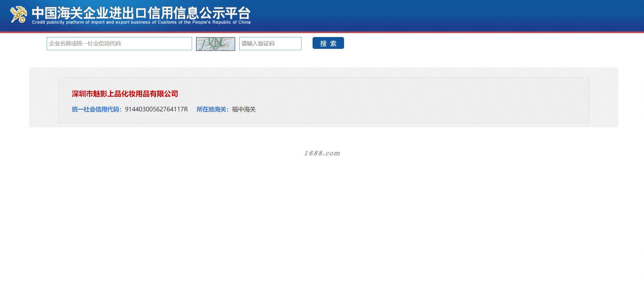Viewport: 644px width, 305px height.
Task: Click the 信用信息 characters in the header title
Action: pos(173,13)
